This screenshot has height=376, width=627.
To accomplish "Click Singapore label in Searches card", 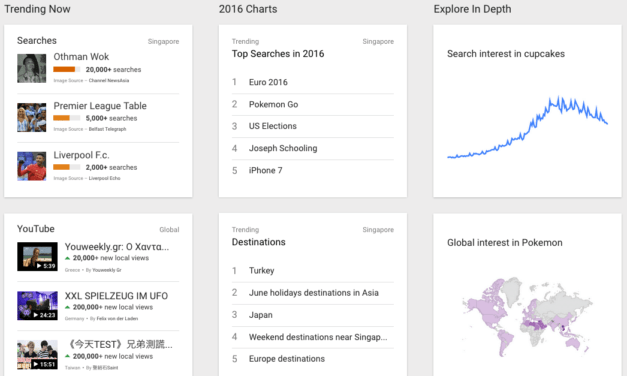I will [x=163, y=42].
